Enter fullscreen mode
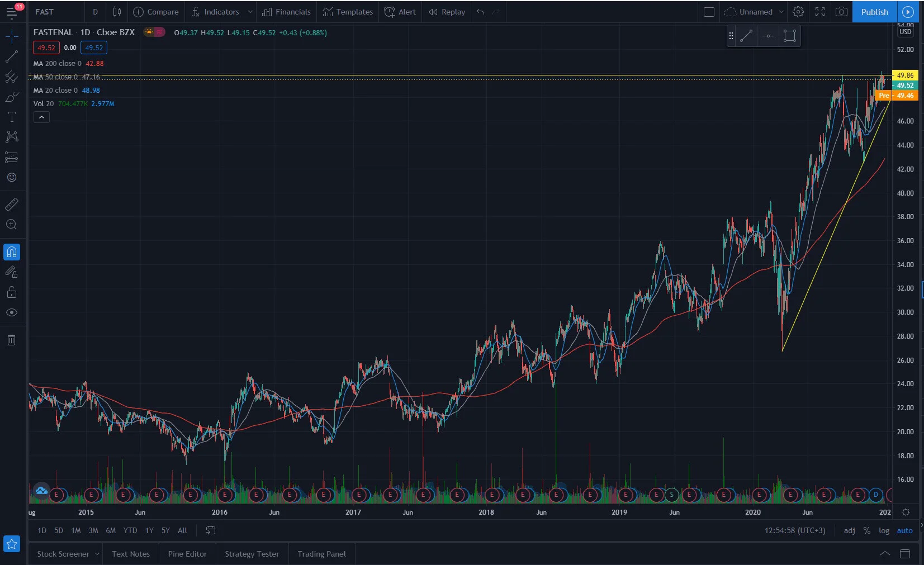Viewport: 924px width, 565px height. [820, 12]
